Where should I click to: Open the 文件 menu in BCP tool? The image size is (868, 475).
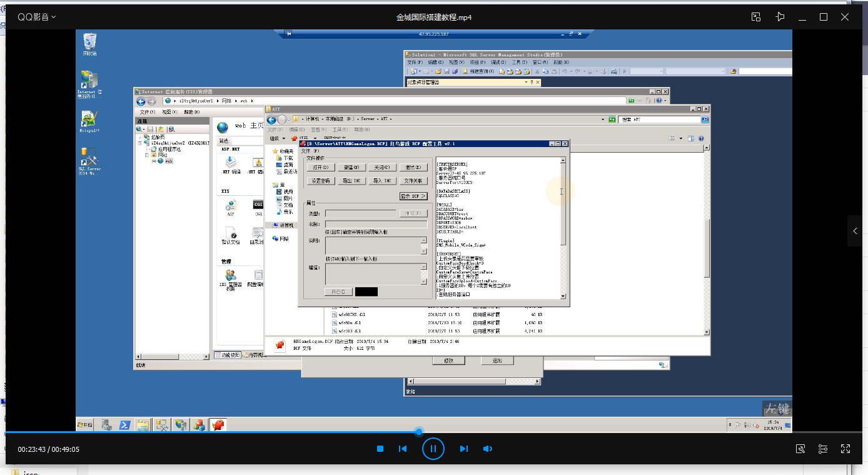tap(310, 151)
